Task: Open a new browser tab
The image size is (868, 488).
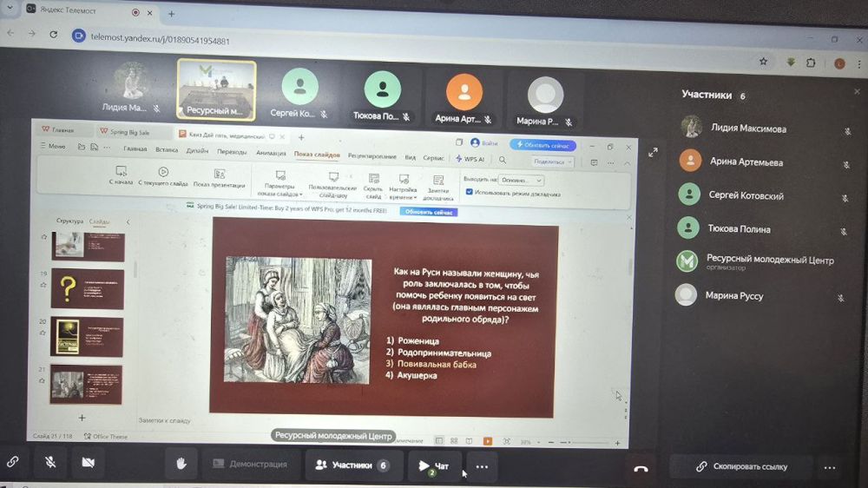Action: click(x=171, y=14)
